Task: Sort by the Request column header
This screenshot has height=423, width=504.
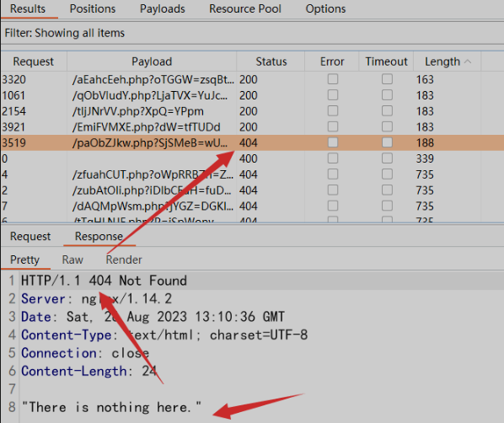Action: click(x=33, y=62)
